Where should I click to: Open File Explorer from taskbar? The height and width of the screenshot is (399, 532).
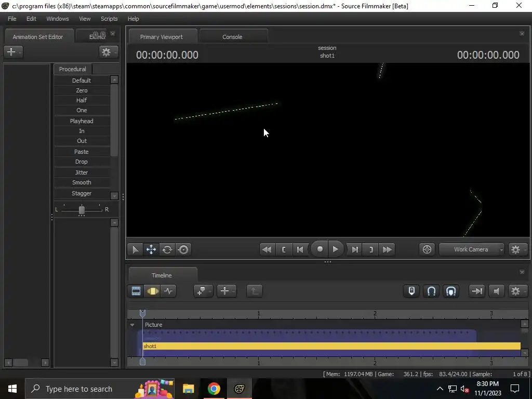[188, 389]
